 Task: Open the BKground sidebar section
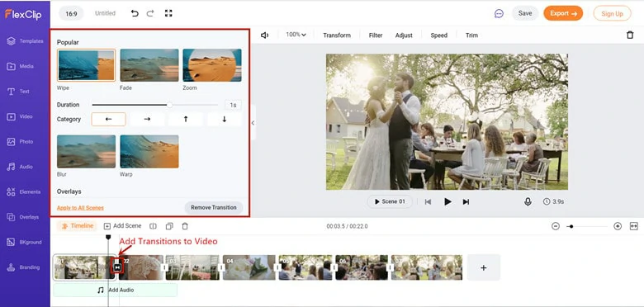tap(24, 242)
